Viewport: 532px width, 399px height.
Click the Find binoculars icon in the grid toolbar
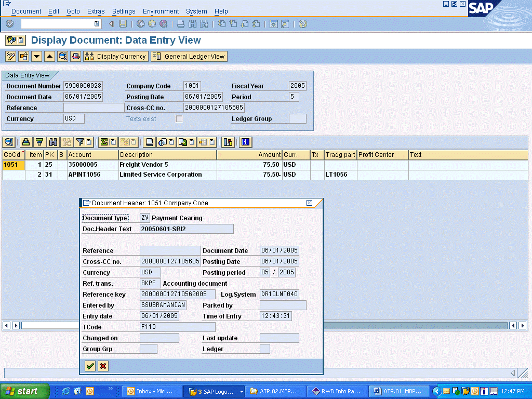click(x=53, y=142)
